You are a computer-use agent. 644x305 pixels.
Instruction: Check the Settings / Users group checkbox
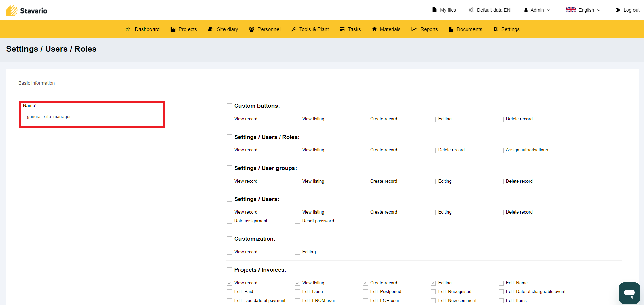tap(229, 199)
